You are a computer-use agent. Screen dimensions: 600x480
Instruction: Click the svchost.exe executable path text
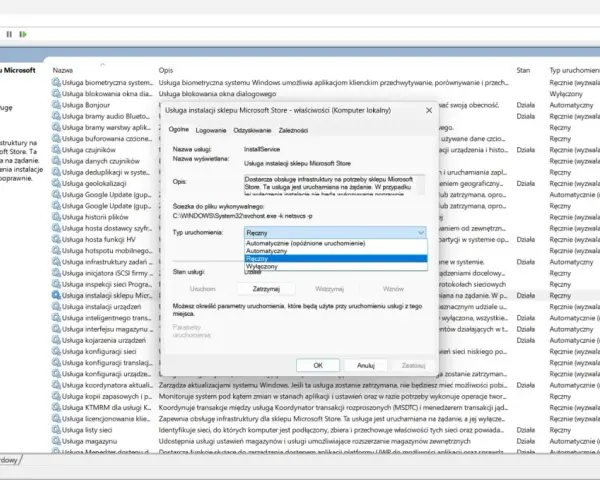tap(243, 216)
